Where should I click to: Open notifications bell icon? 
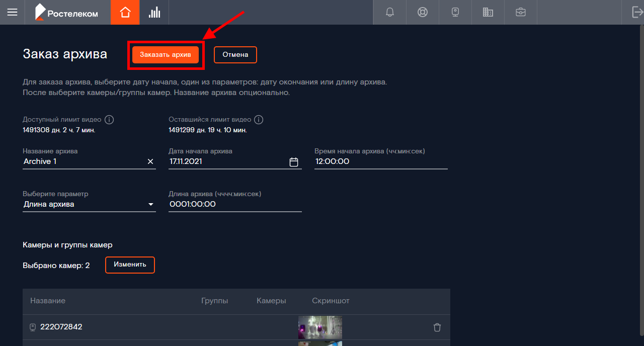point(390,12)
